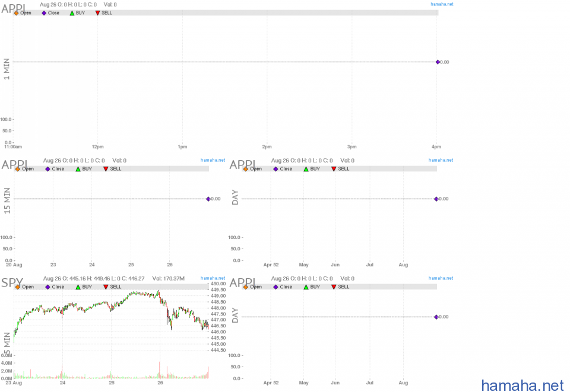Viewport: 570px width, 392px height.
Task: Click the purple Close diamond in 1 MIN legend
Action: tap(44, 12)
